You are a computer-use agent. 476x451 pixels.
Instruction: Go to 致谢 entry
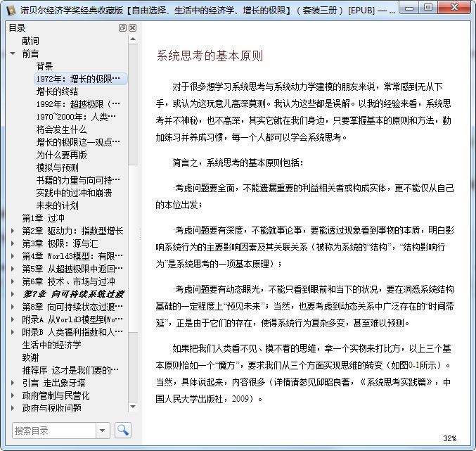[30, 357]
